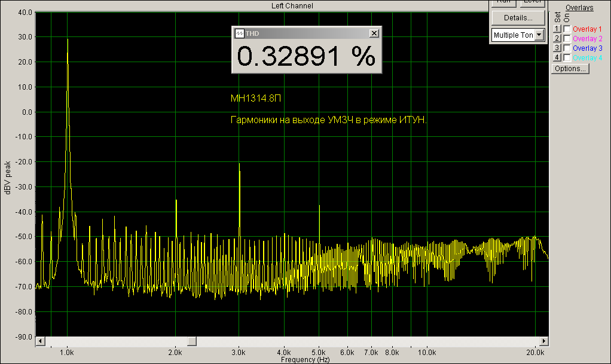Viewport: 611px width, 364px height.
Task: Click the THD window title bar text
Action: click(x=252, y=33)
